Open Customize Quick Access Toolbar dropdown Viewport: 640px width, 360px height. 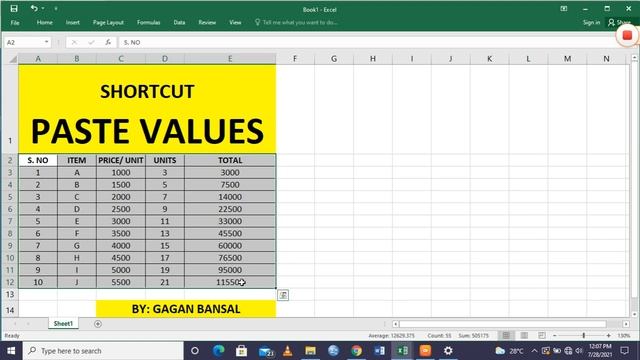[56, 9]
